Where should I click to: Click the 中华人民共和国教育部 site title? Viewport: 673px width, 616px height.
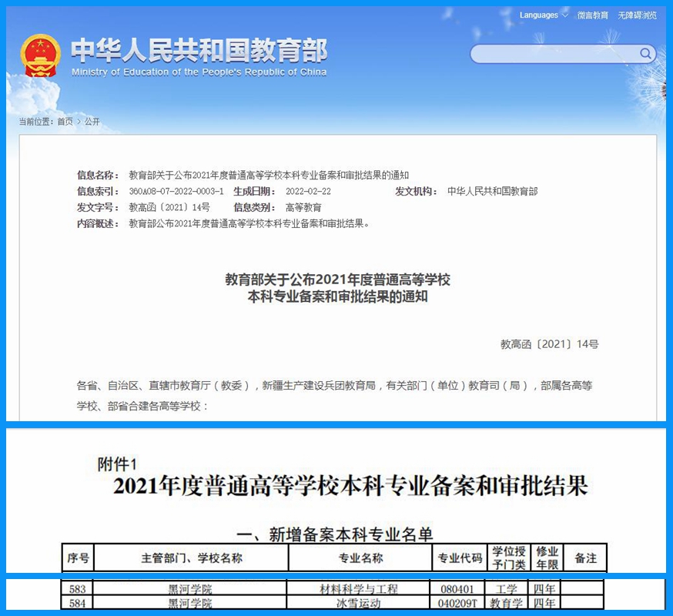[x=199, y=50]
